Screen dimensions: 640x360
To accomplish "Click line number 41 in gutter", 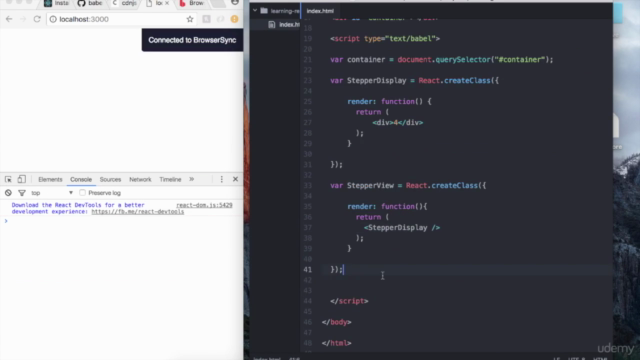I will [x=307, y=269].
